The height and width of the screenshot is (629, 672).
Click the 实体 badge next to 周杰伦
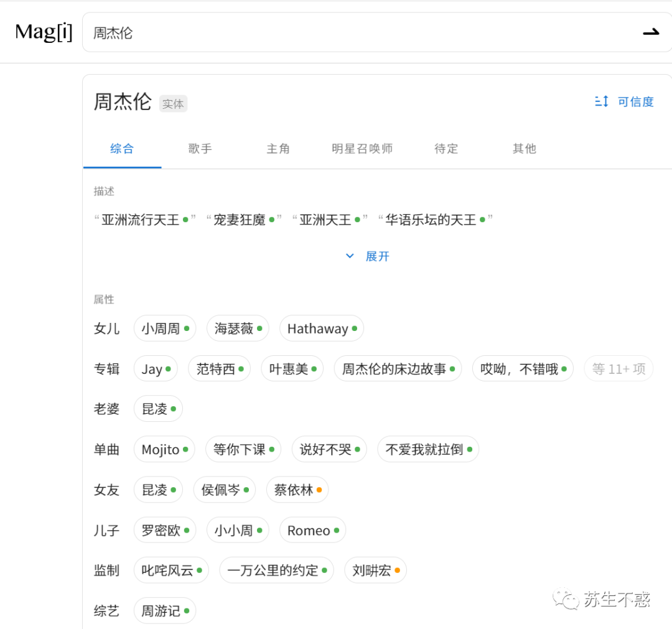coord(173,104)
